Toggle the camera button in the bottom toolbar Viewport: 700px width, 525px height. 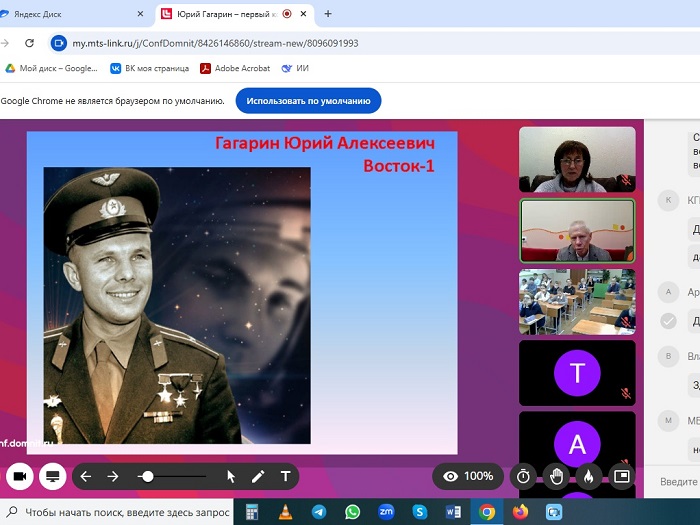click(x=20, y=477)
